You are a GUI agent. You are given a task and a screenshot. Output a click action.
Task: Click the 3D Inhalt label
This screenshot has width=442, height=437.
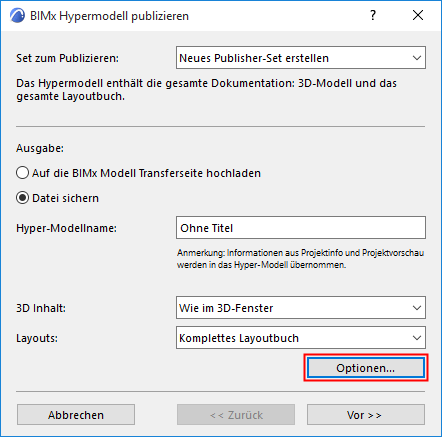41,308
